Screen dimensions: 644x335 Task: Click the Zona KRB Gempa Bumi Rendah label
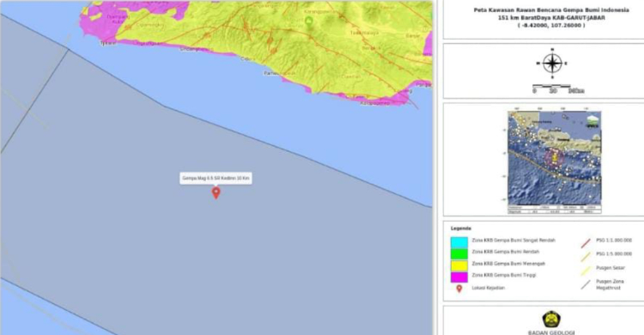tap(506, 252)
